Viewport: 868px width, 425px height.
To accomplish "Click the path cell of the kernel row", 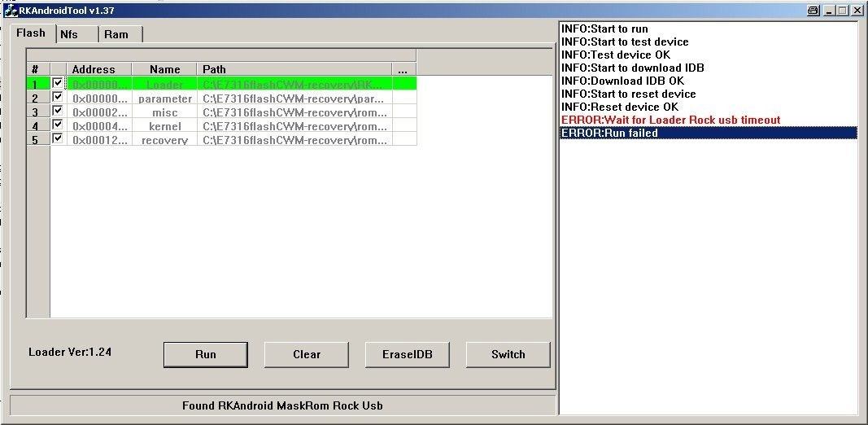I will [x=294, y=125].
